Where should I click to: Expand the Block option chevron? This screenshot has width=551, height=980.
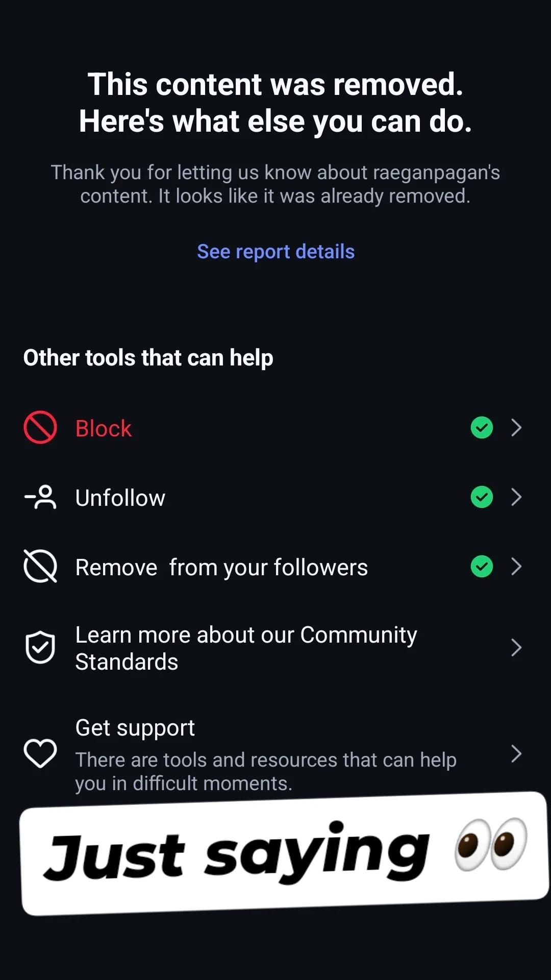516,428
